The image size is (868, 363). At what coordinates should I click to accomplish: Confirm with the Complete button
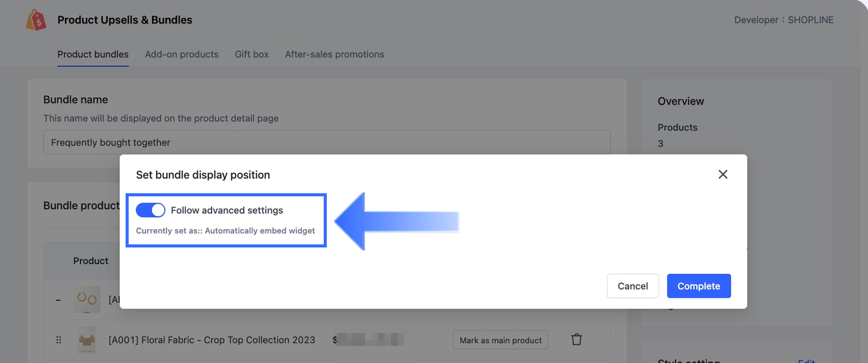[x=698, y=286]
